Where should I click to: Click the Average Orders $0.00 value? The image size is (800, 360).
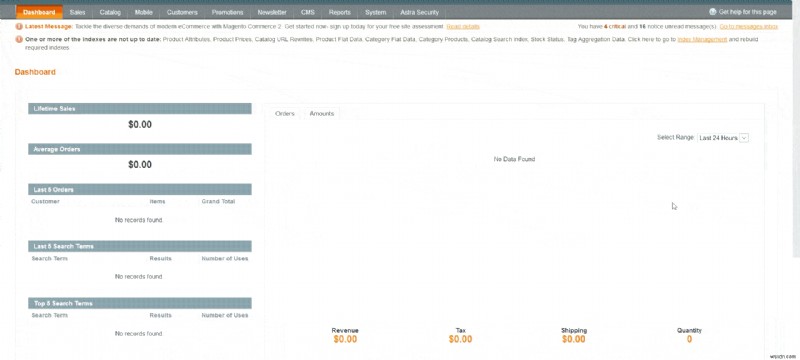[140, 165]
